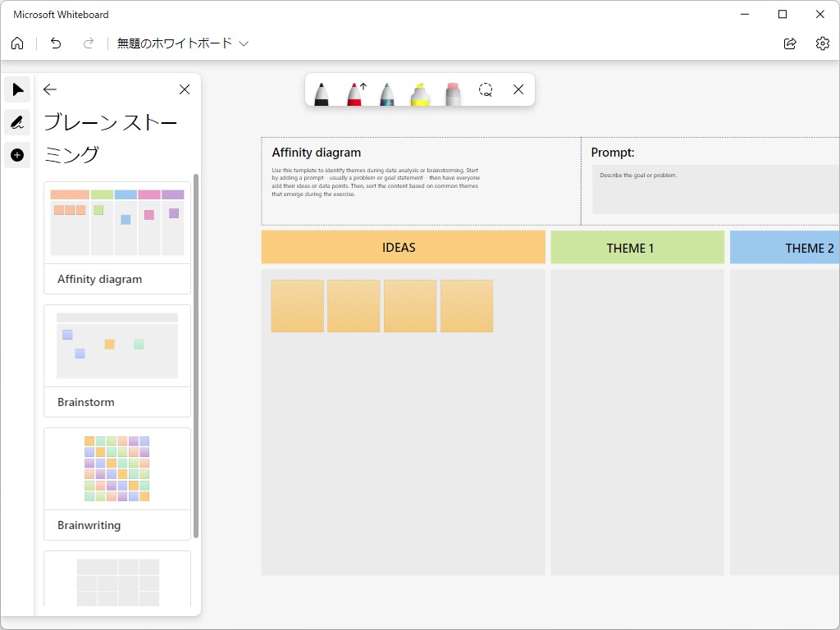The height and width of the screenshot is (630, 840).
Task: Select the third orange sticky note
Action: [410, 306]
